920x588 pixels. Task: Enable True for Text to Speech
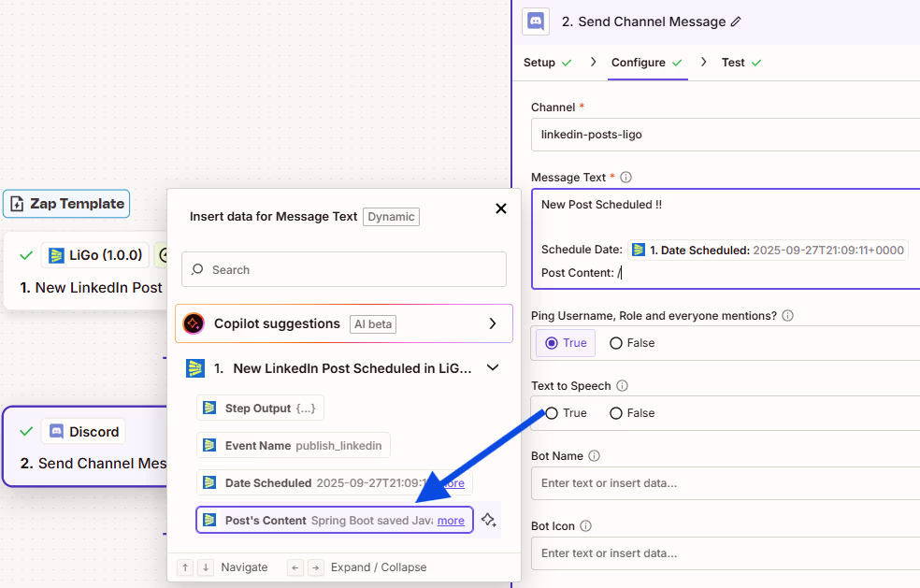pyautogui.click(x=552, y=412)
